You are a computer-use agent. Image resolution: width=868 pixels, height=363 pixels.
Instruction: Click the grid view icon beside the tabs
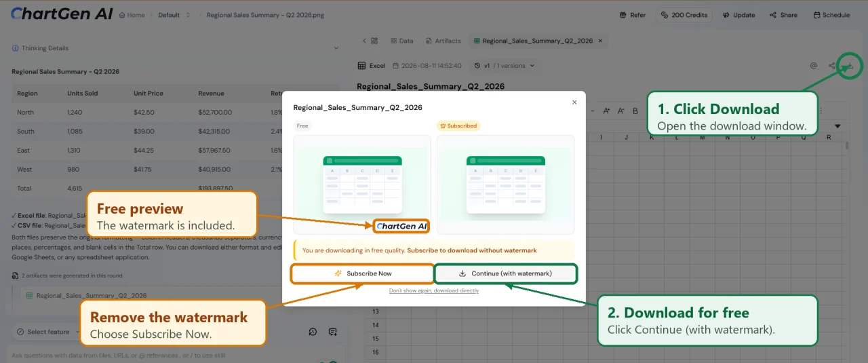[x=374, y=41]
